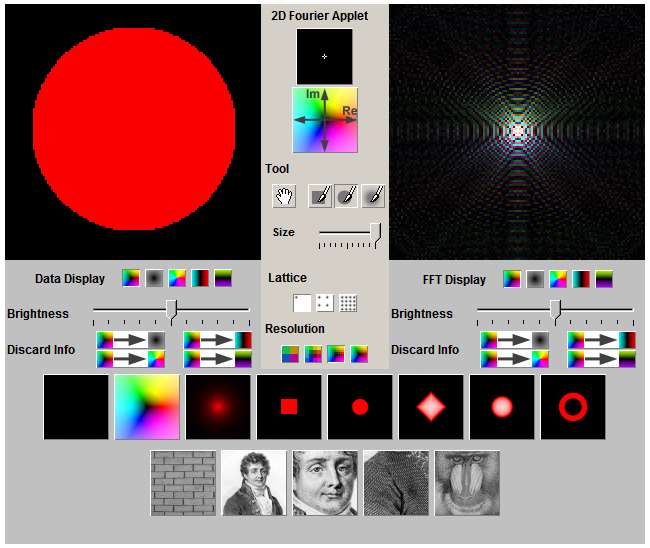Load the red diamond preset image
This screenshot has width=650, height=548.
(431, 407)
